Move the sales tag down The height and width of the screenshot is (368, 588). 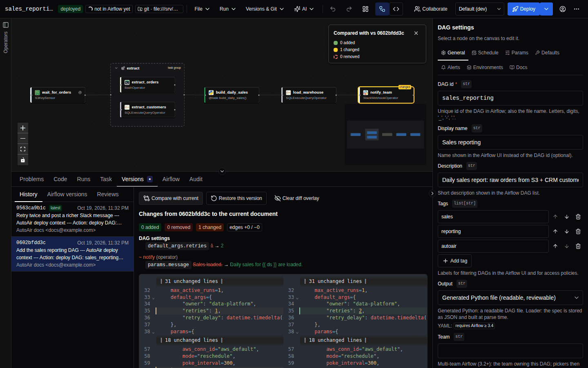pos(567,217)
